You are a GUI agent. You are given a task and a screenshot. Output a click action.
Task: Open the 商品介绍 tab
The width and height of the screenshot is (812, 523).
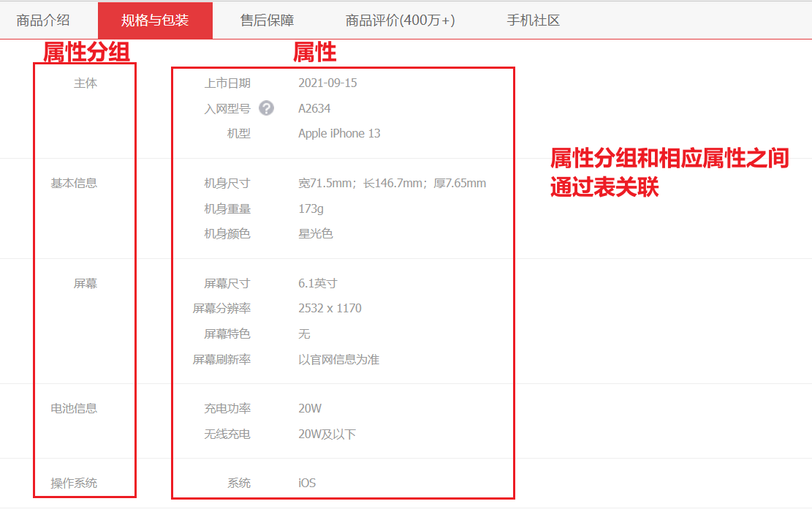coord(43,20)
